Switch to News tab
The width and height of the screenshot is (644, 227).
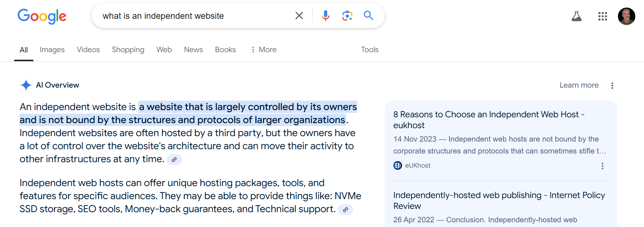193,50
